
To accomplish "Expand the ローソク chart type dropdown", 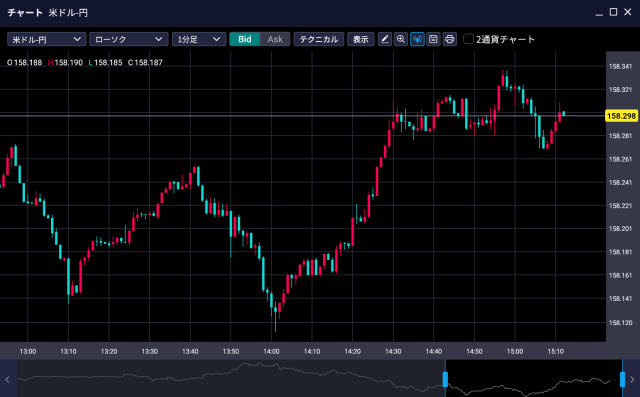I will pos(129,39).
